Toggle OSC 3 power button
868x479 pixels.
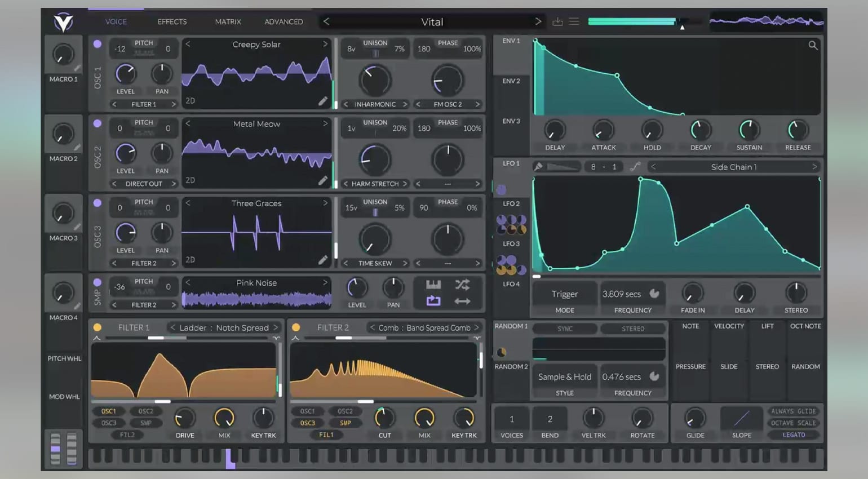coord(98,202)
